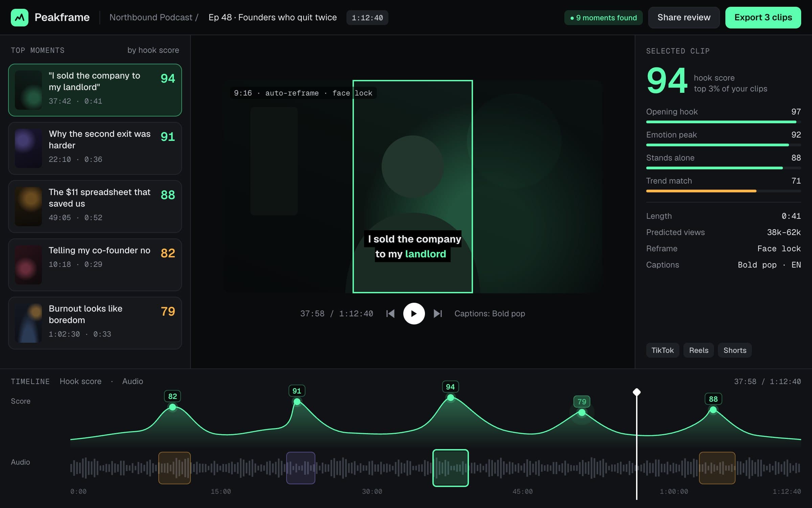Click the 1:12:40 episode duration badge
This screenshot has height=508, width=812.
click(x=367, y=18)
